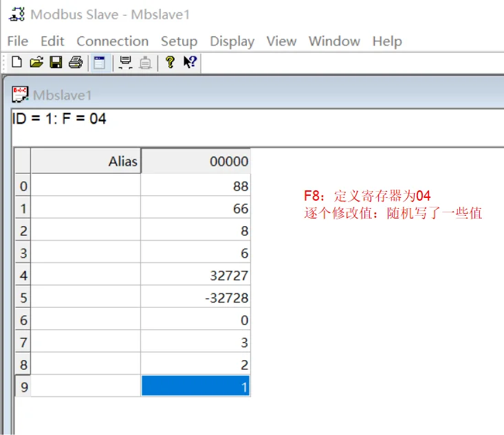Open the Setup menu

179,41
